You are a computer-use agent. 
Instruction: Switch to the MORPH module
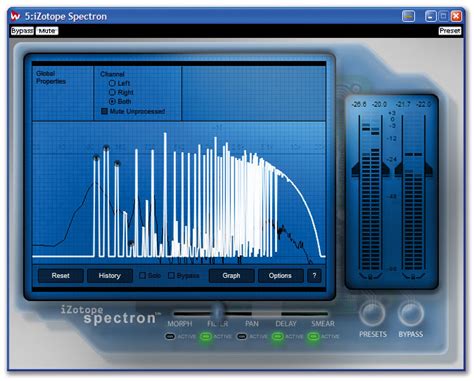[180, 324]
